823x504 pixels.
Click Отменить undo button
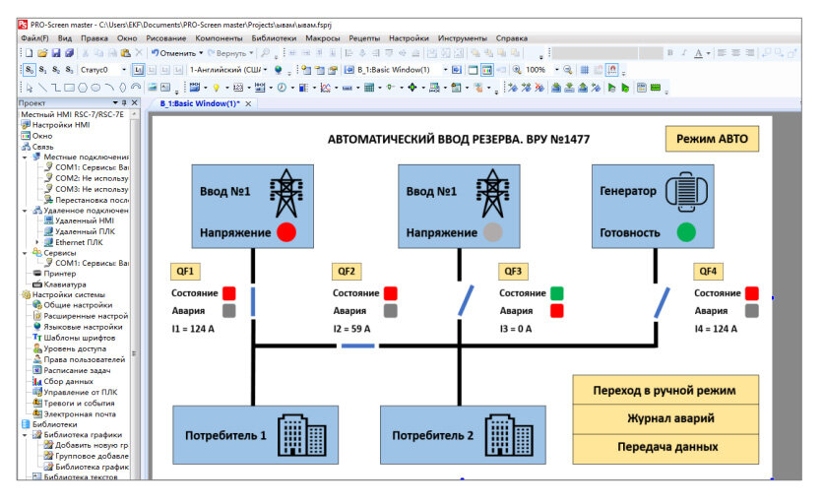[x=173, y=53]
